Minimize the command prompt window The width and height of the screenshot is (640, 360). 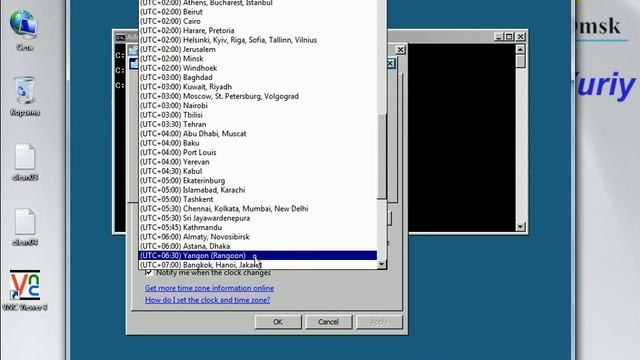click(498, 37)
